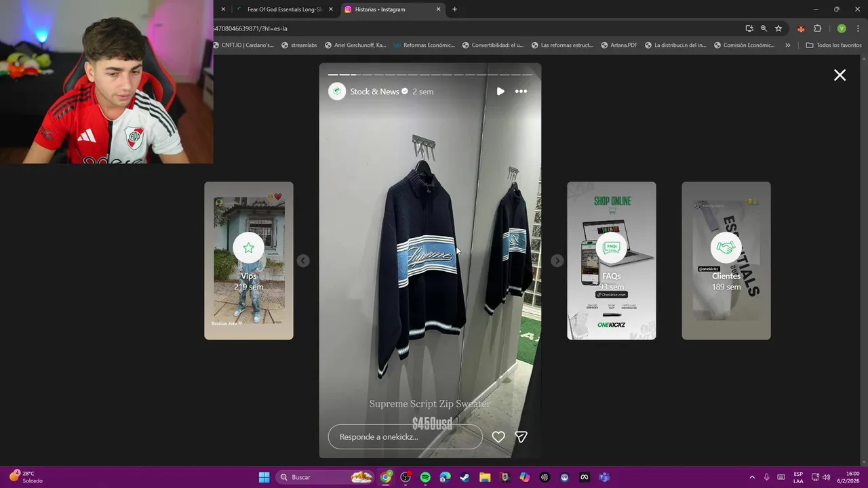Open the Chrome profile avatar V
Screen dimensions: 868x488
click(x=842, y=28)
